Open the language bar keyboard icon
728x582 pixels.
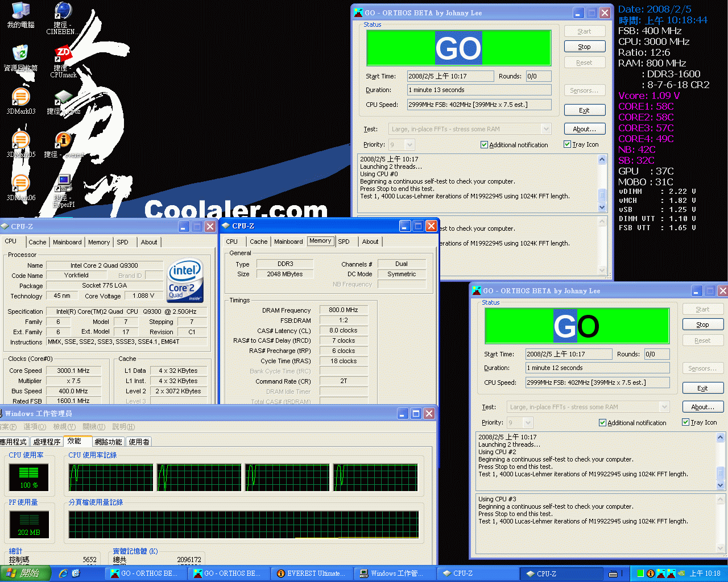(x=613, y=573)
